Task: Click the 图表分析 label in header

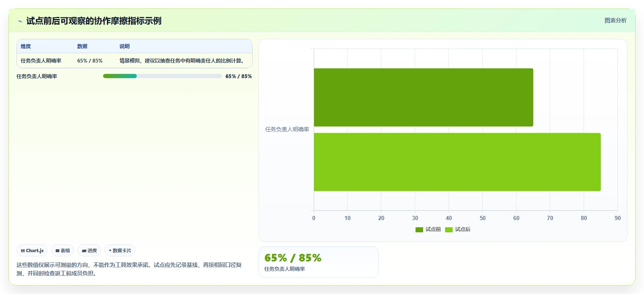Action: 615,20
